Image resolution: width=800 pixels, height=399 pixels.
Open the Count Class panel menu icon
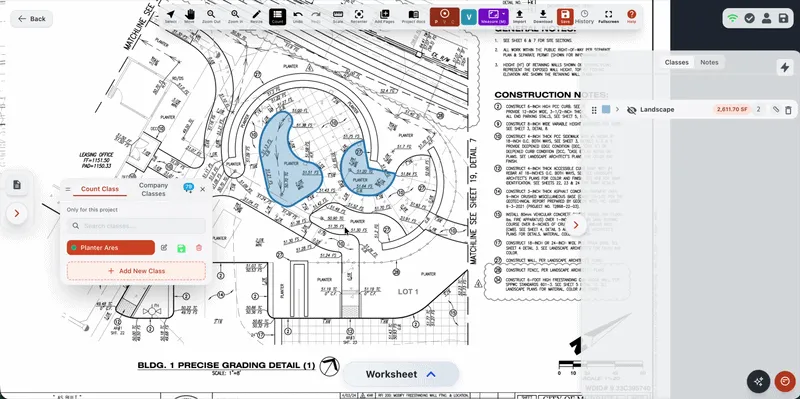(68, 189)
